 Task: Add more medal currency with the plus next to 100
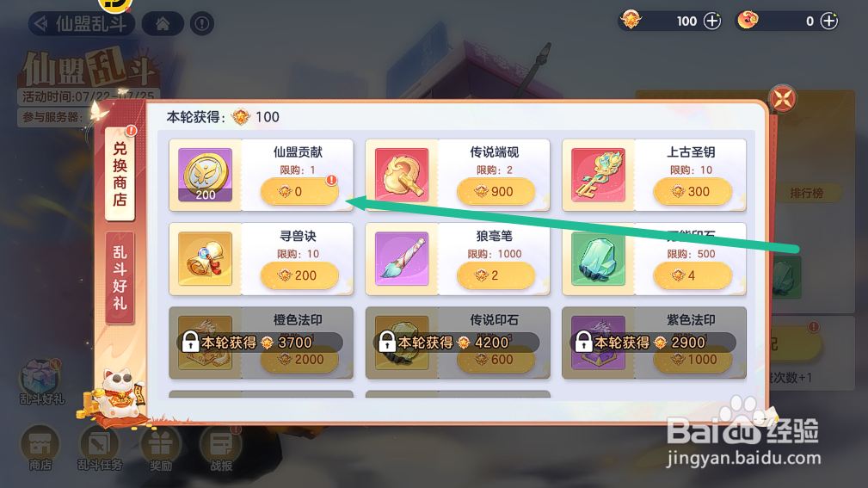click(712, 21)
